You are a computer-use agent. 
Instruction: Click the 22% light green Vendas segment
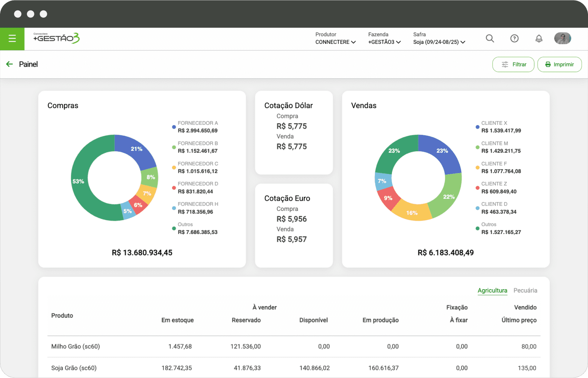tap(448, 197)
